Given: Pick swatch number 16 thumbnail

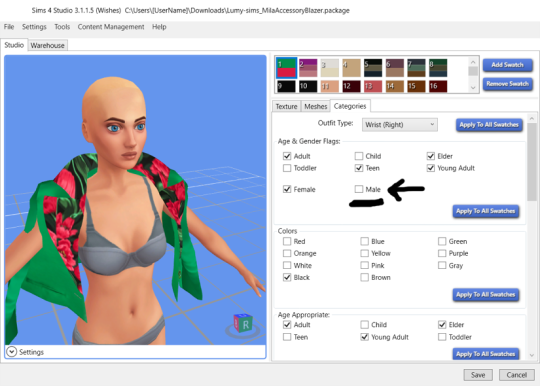Looking at the screenshot, I should pyautogui.click(x=438, y=86).
